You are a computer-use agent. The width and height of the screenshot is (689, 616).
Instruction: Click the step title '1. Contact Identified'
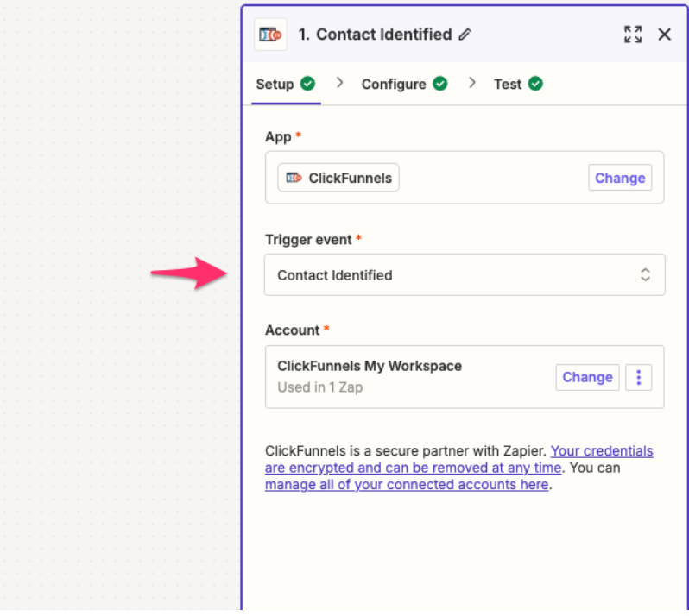click(x=375, y=35)
